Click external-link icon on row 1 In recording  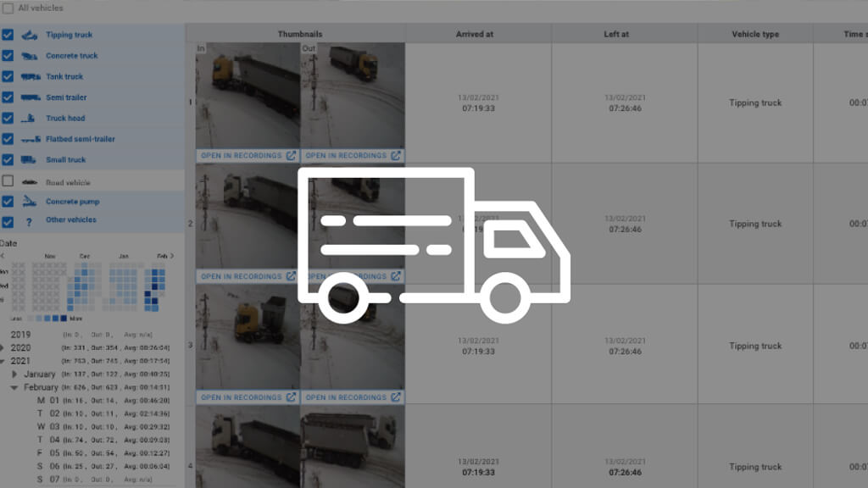[x=291, y=156]
